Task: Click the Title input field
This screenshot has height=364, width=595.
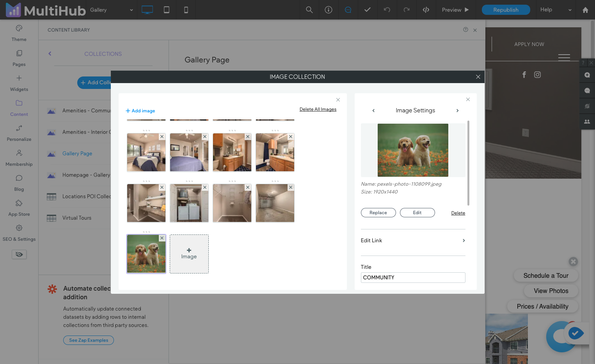Action: 413,277
